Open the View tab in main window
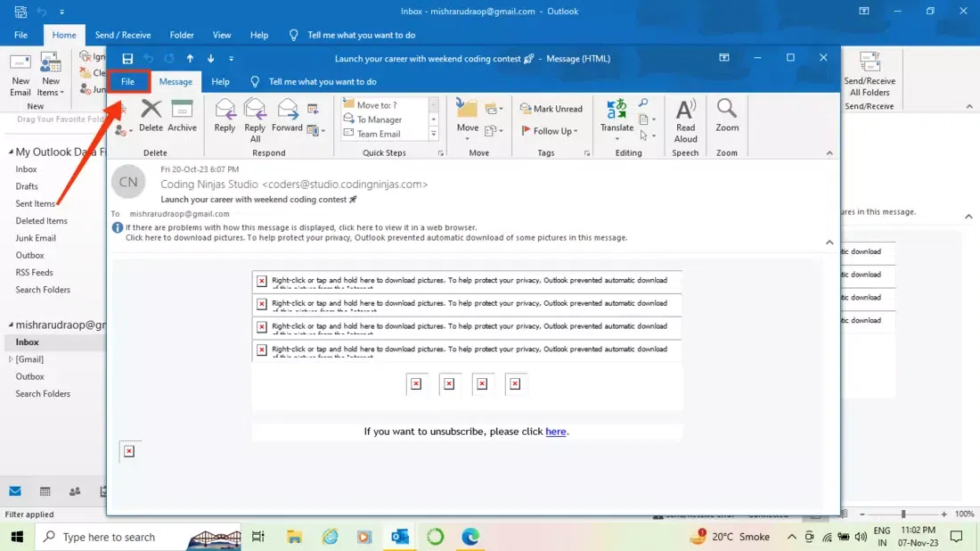The width and height of the screenshot is (980, 551). 221,35
